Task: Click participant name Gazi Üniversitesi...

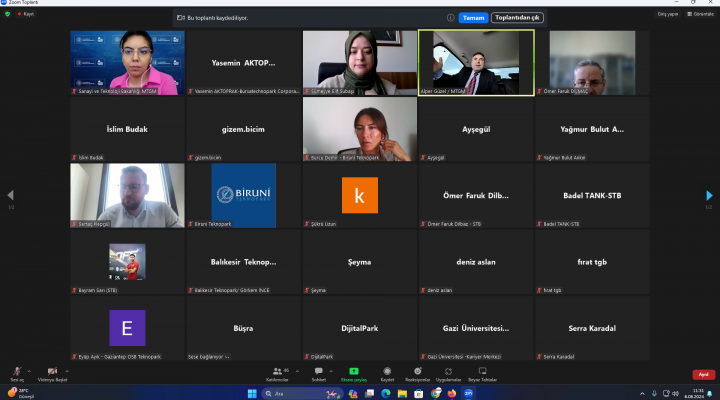Action: tap(476, 328)
